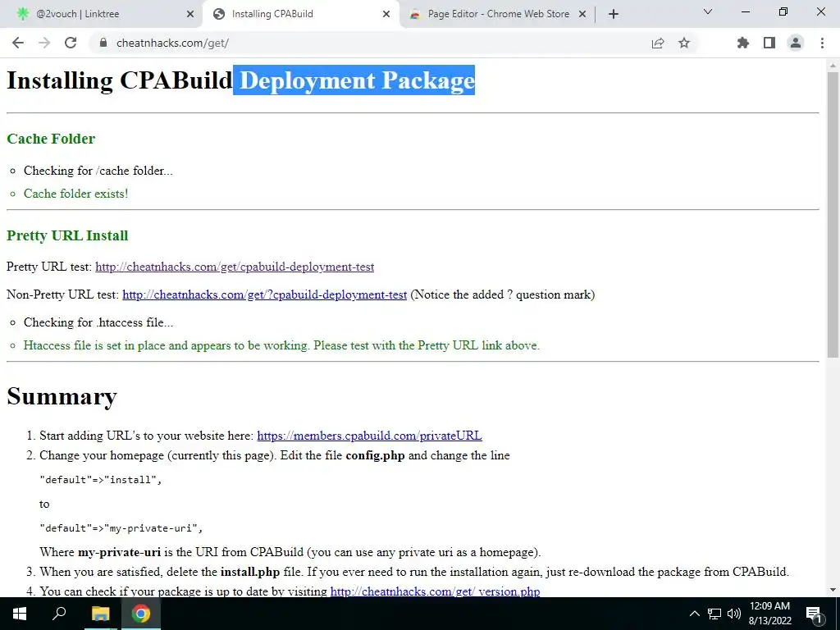Restore down the Chrome window
This screenshot has height=630, width=840.
[783, 11]
